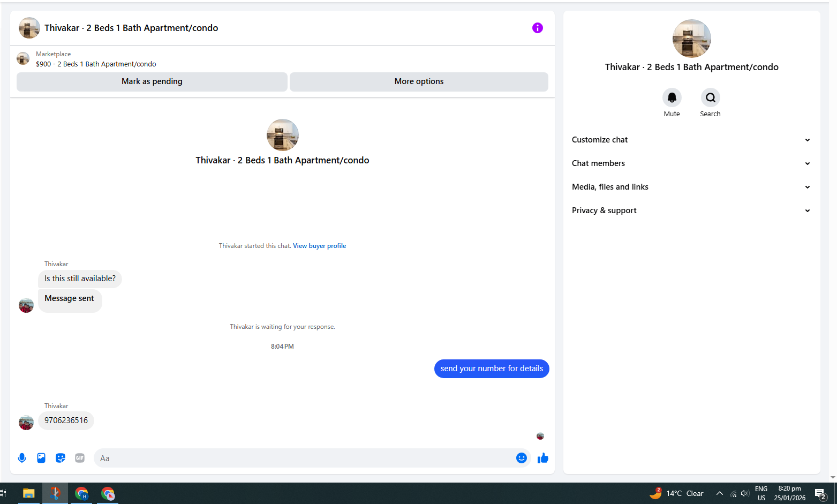837x504 pixels.
Task: Click center chat listing profile picture
Action: click(x=282, y=135)
